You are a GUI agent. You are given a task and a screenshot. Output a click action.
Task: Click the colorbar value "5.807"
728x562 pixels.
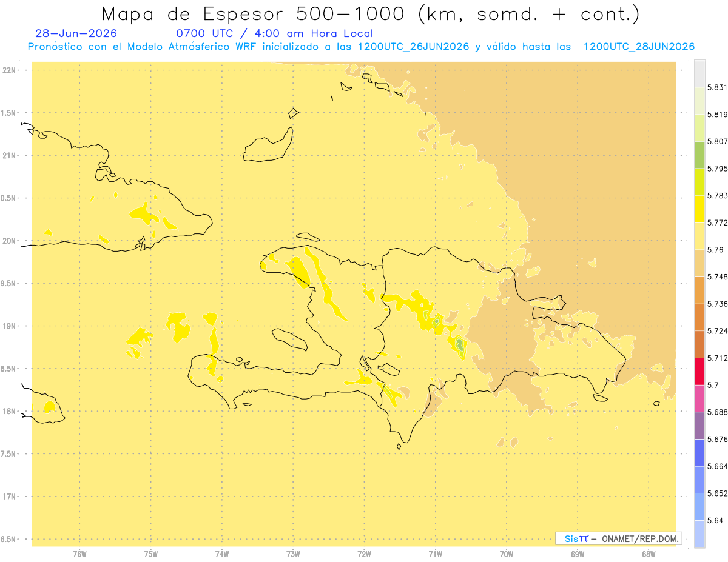point(718,142)
